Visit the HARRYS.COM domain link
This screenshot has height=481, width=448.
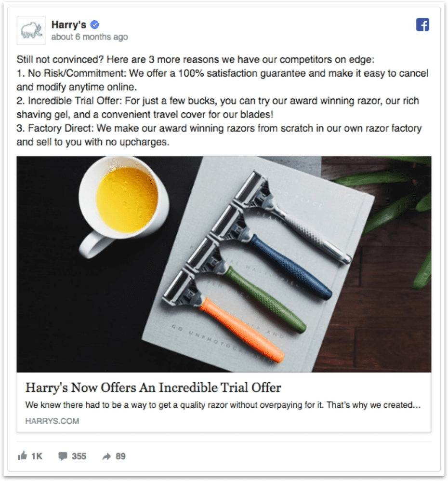pyautogui.click(x=52, y=421)
